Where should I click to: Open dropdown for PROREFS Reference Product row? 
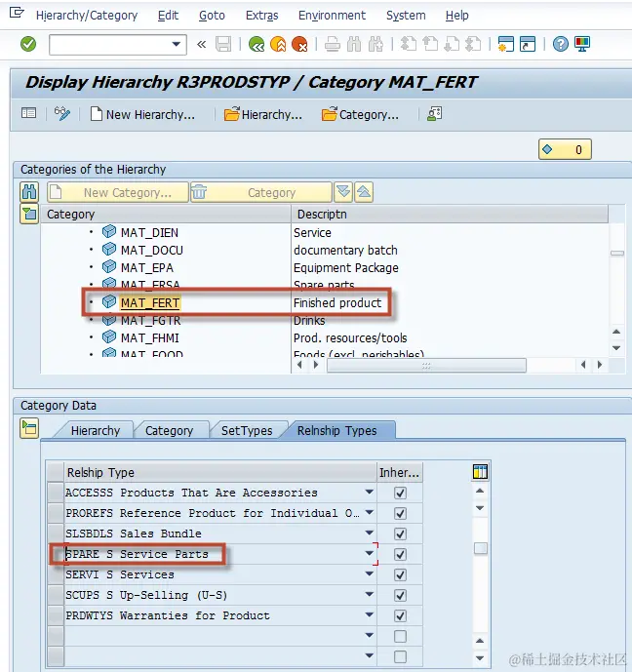(370, 513)
